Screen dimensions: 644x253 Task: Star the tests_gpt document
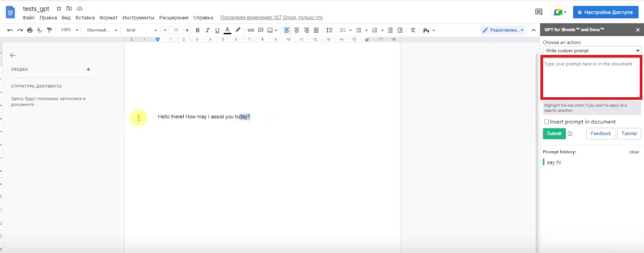coord(59,9)
